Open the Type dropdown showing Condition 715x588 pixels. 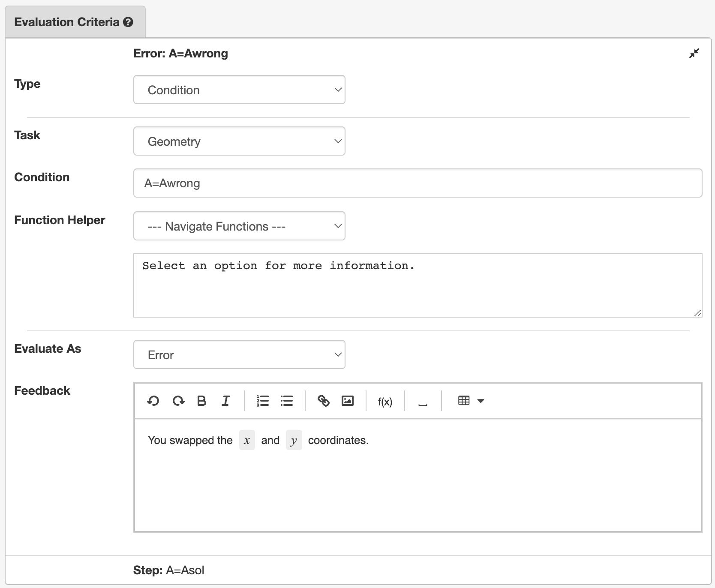click(x=239, y=90)
